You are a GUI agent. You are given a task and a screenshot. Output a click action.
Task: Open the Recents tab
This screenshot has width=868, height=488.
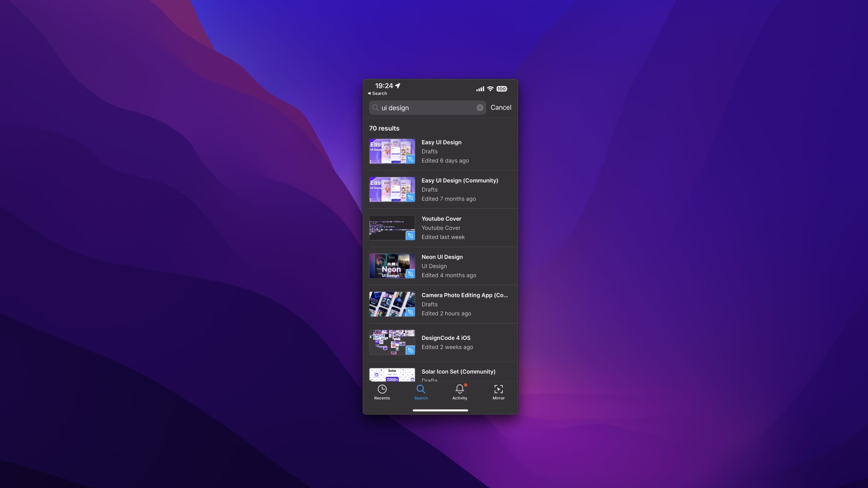coord(382,391)
